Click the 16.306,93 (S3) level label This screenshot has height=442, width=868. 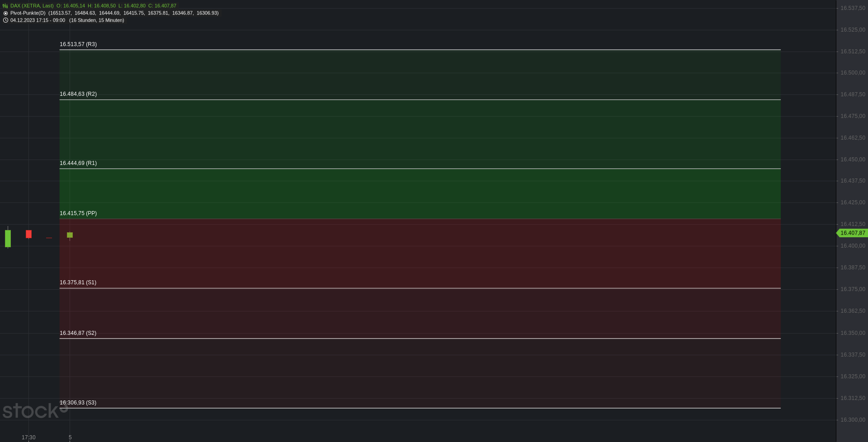(x=78, y=403)
